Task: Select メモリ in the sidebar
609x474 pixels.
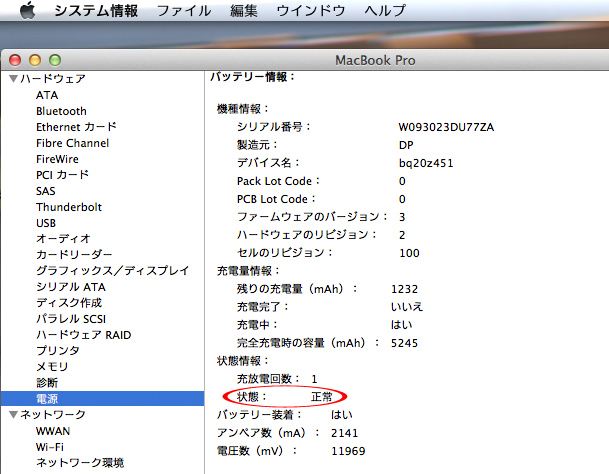Action: 52,367
